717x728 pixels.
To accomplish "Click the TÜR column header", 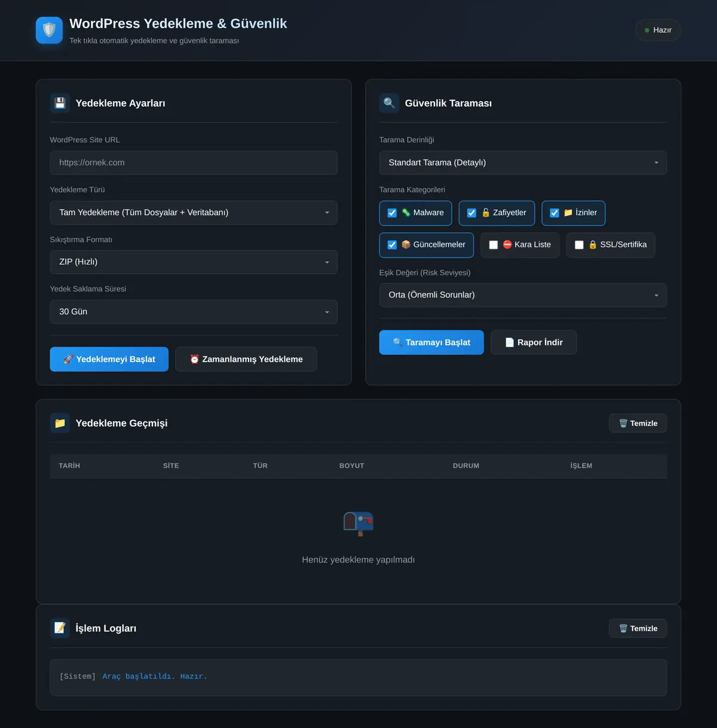I will coord(261,466).
